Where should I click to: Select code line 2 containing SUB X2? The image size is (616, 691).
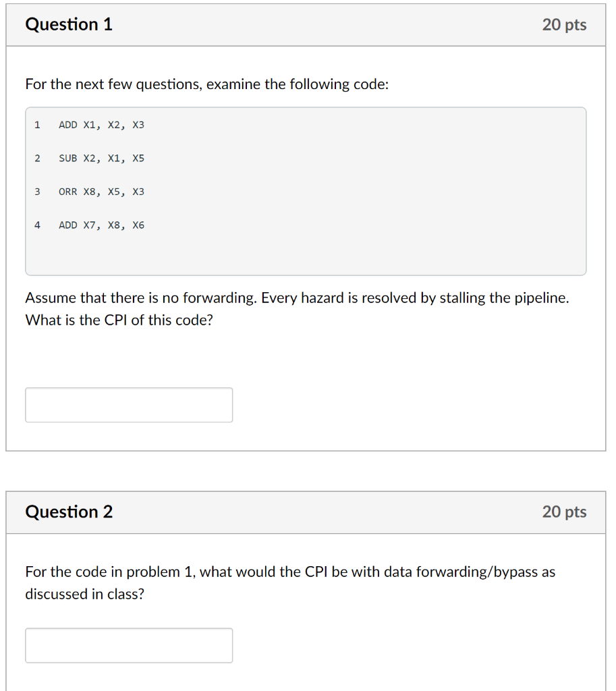101,158
